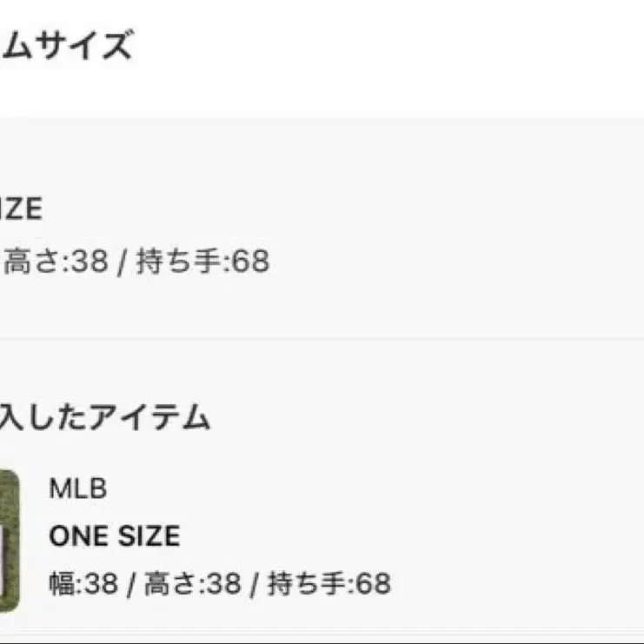
Task: Click the ムサイズ page heading
Action: (66, 44)
